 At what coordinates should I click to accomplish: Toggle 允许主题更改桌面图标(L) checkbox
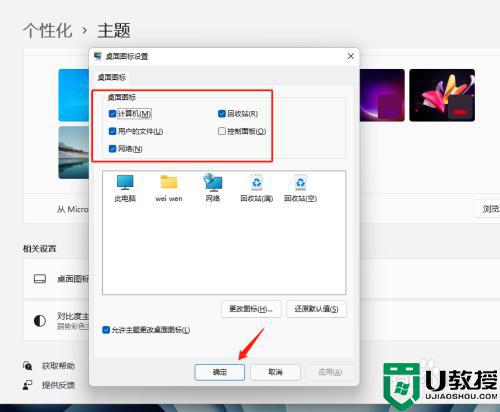coord(106,330)
